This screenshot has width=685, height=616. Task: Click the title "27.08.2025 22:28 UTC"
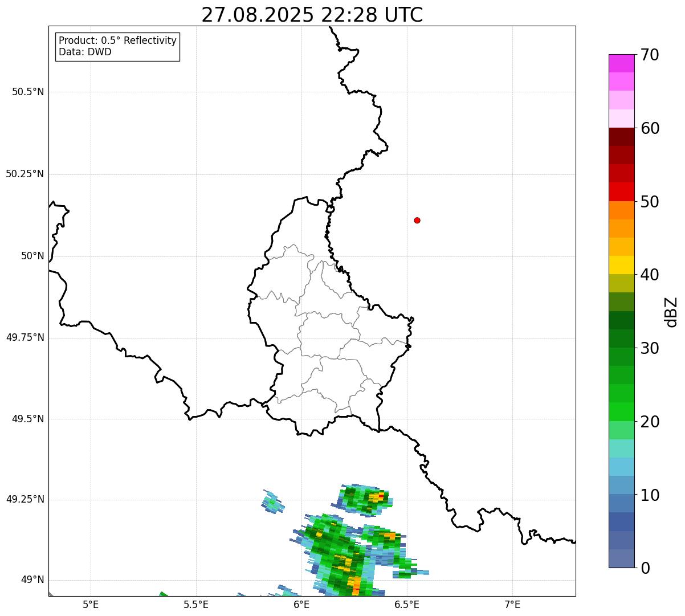tap(312, 15)
